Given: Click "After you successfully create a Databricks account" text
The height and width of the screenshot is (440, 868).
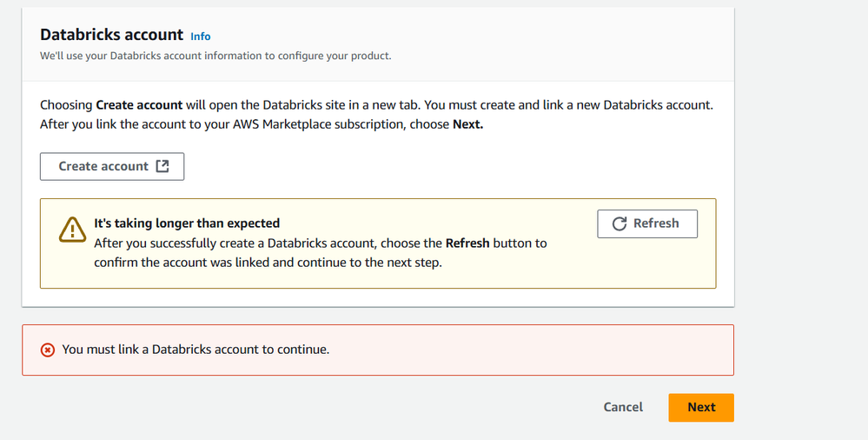Looking at the screenshot, I should 230,243.
